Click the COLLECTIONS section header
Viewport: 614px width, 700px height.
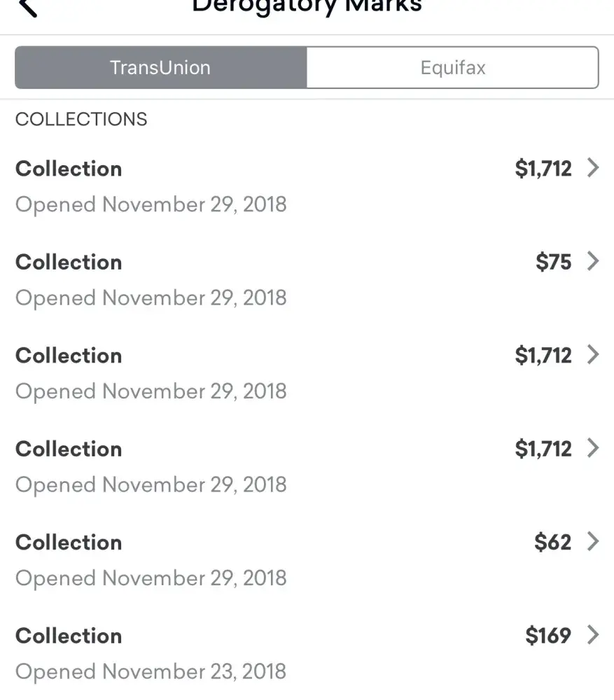(x=81, y=119)
